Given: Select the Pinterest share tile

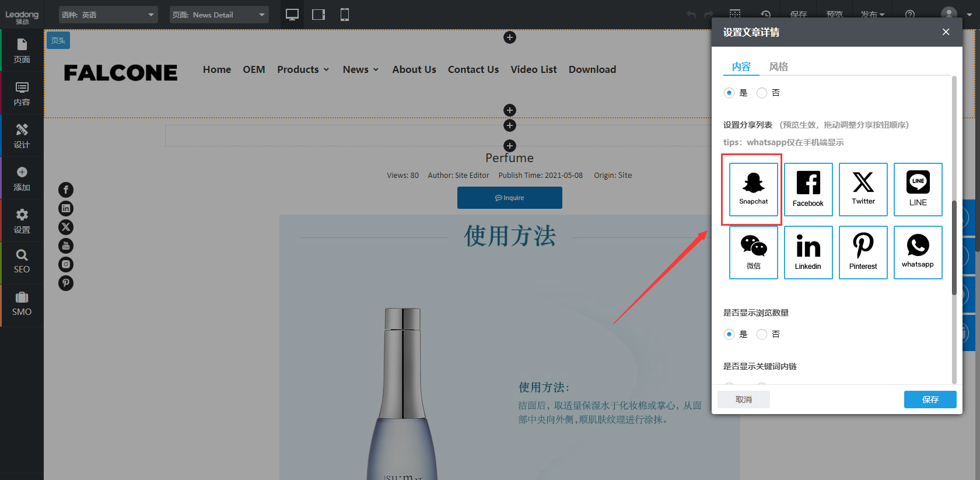Looking at the screenshot, I should [863, 253].
